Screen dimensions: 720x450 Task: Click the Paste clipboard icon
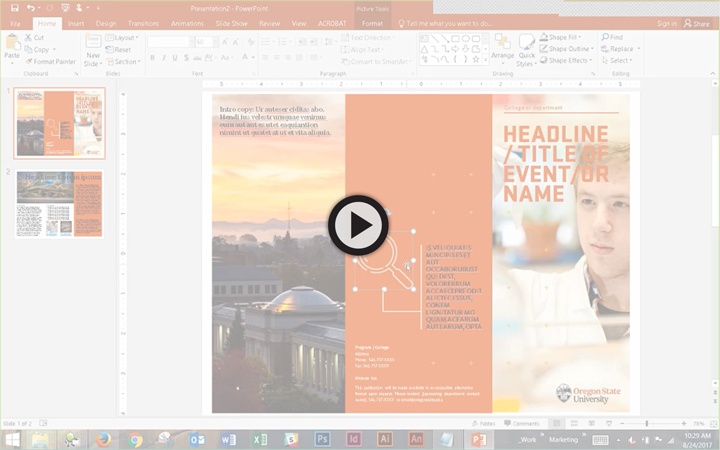pyautogui.click(x=12, y=43)
